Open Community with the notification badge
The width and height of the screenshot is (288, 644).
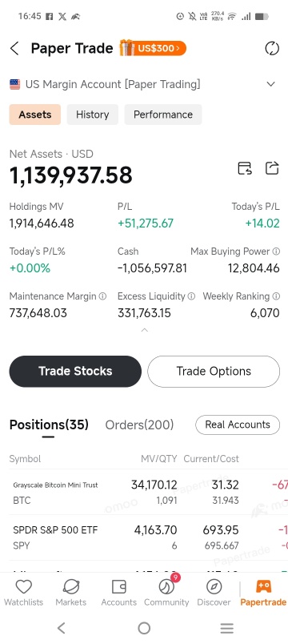[x=166, y=593]
